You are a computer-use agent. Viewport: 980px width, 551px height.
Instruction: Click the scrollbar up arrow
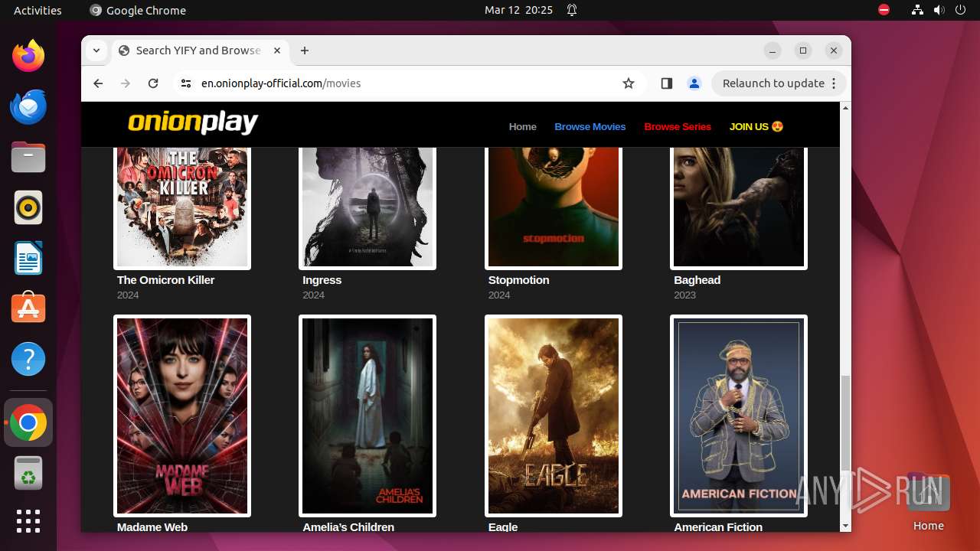[845, 107]
